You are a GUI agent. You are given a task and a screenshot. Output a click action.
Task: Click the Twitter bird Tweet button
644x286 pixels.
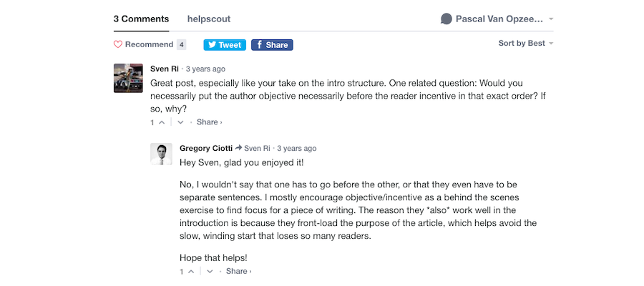[x=225, y=44]
